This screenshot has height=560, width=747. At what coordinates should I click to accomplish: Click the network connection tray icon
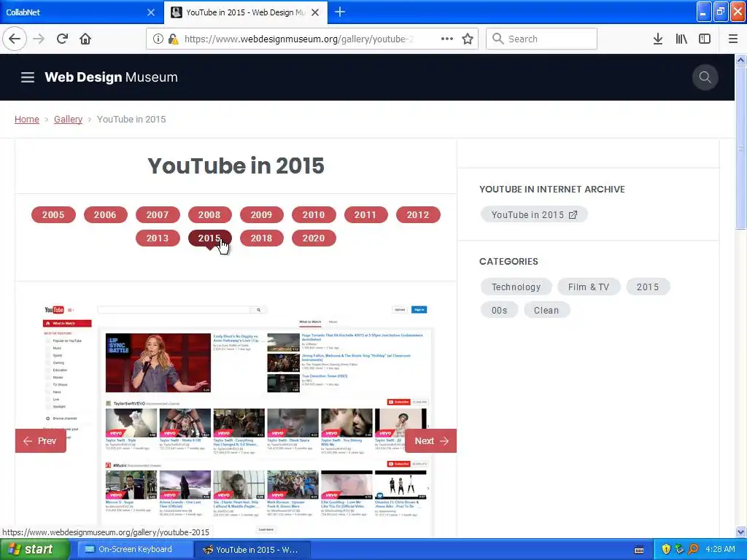coord(679,550)
